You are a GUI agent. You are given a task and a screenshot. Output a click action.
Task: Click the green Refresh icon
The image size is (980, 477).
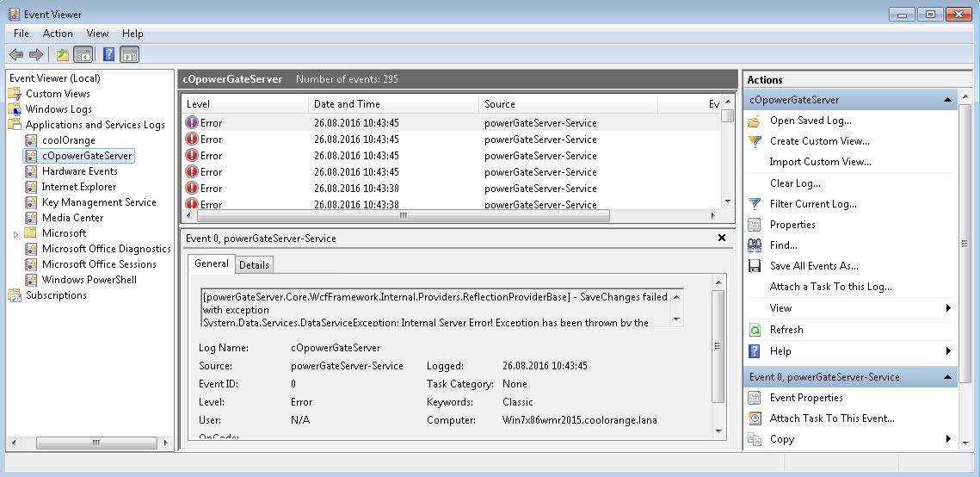click(x=755, y=330)
